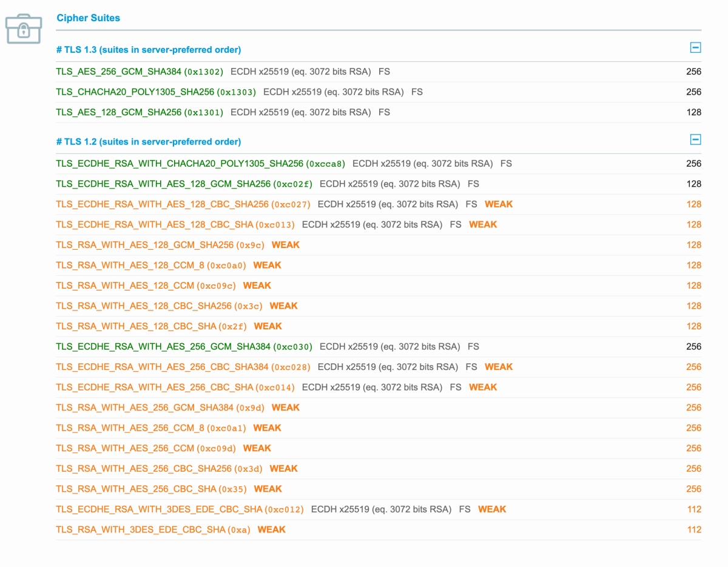Click the Cipher Suites heading
This screenshot has width=728, height=567.
pos(88,18)
